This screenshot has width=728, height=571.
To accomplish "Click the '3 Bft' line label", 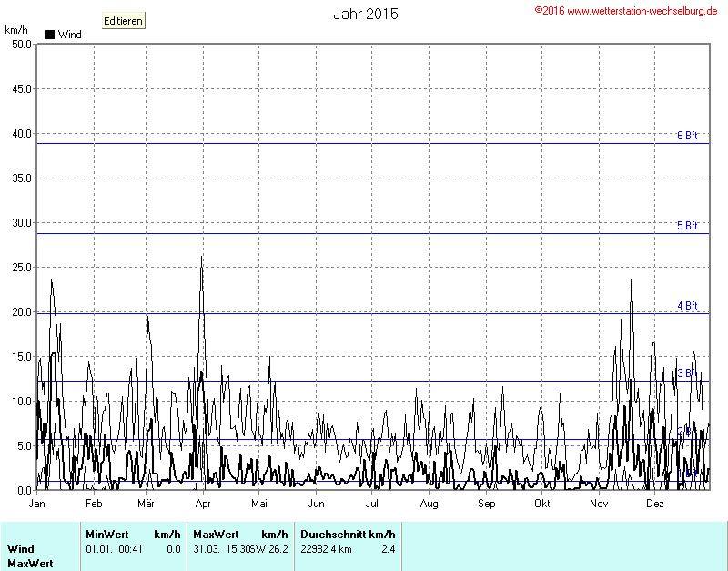I will [687, 373].
